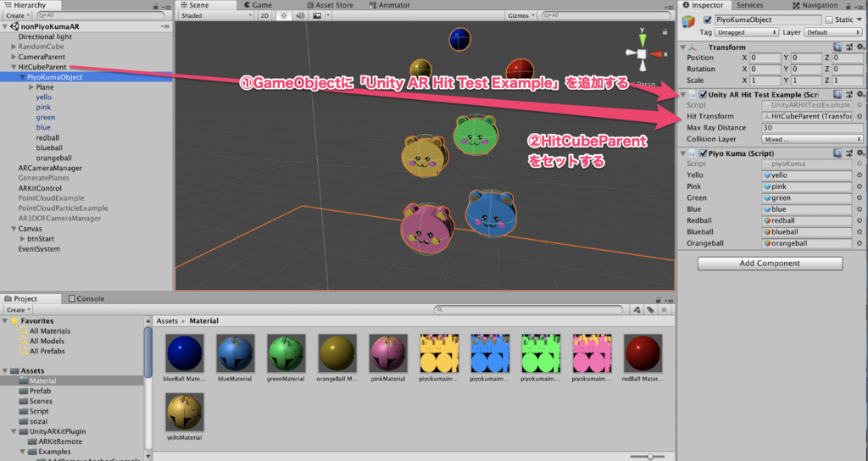Open Static flags dropdown arrow
The height and width of the screenshot is (461, 868).
tap(860, 20)
